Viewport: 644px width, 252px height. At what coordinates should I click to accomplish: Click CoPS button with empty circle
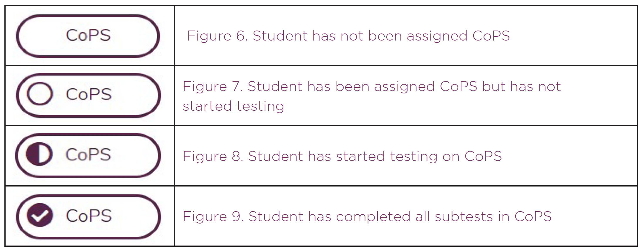click(x=88, y=95)
